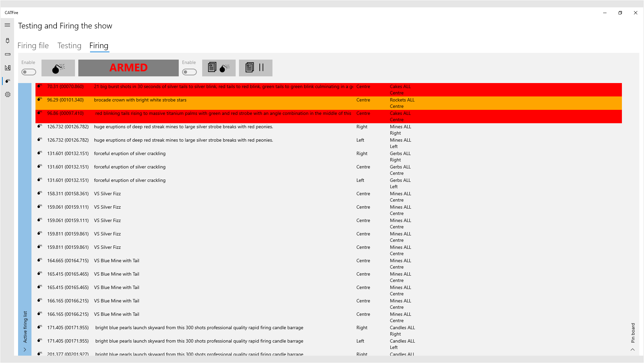Expand the Pin board panel arrow

(633, 350)
